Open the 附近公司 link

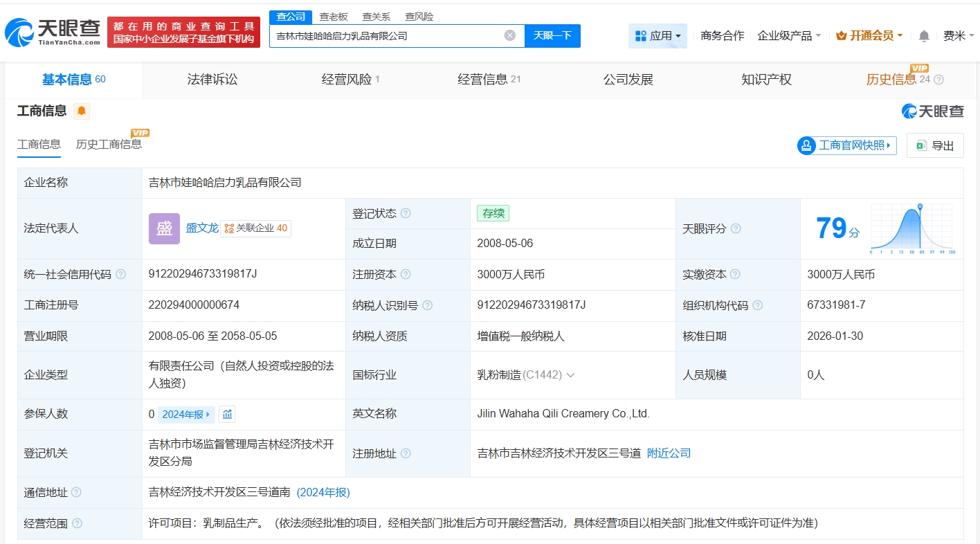669,453
